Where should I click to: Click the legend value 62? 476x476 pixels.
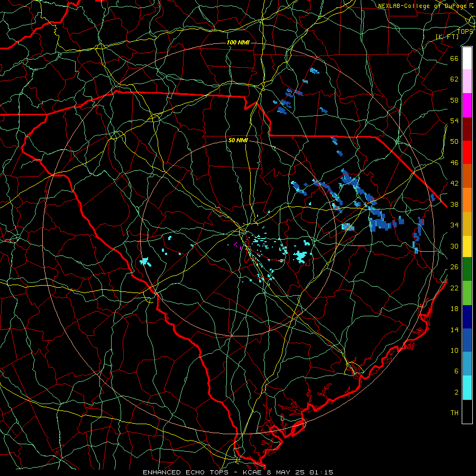click(x=454, y=79)
